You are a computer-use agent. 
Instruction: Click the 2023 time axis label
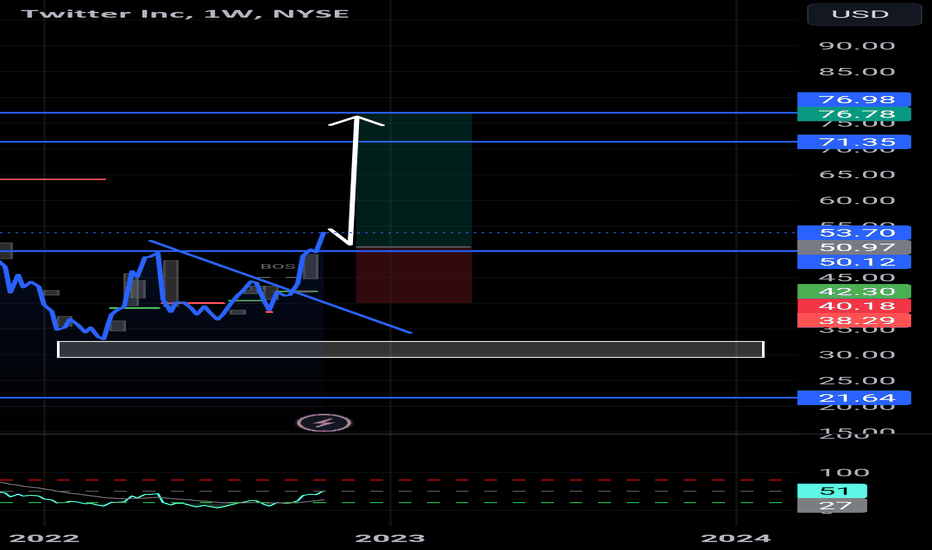[x=390, y=538]
